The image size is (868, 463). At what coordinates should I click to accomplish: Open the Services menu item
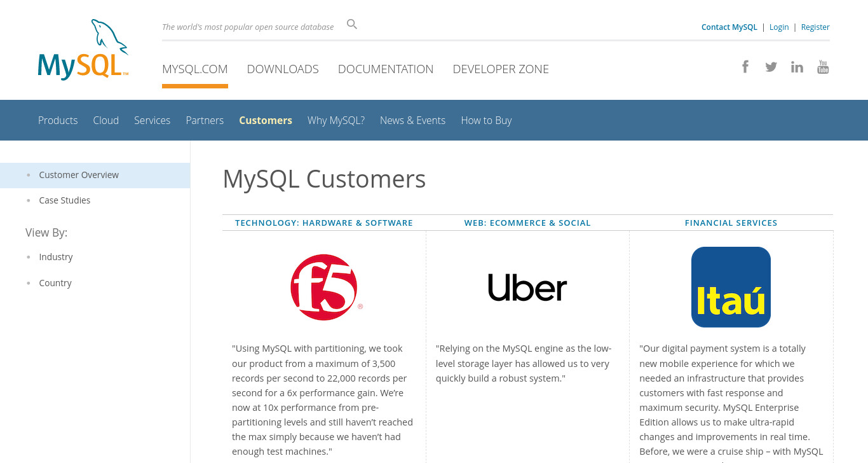point(152,120)
